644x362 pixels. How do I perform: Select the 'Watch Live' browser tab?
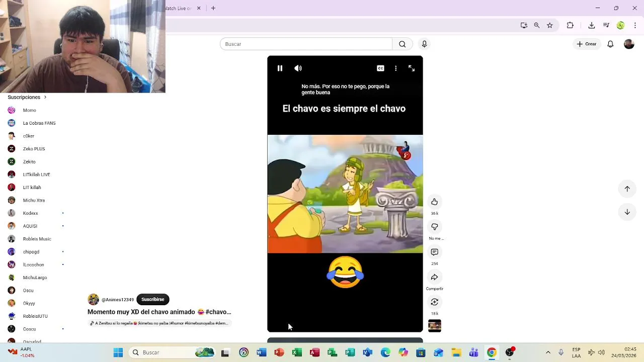click(x=179, y=8)
